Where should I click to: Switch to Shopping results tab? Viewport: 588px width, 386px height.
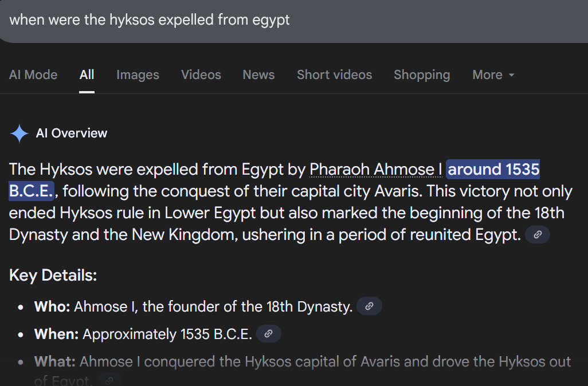pos(422,74)
